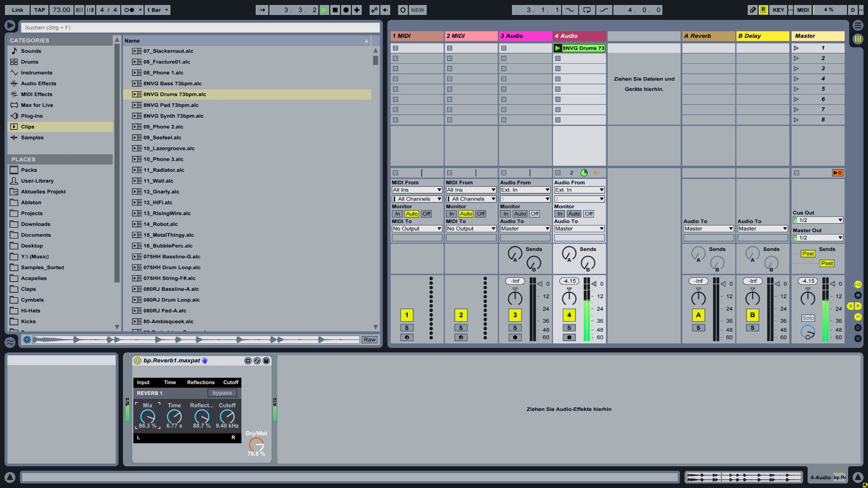Open the quantization 1 Bar menu
This screenshot has height=488, width=868.
(157, 10)
